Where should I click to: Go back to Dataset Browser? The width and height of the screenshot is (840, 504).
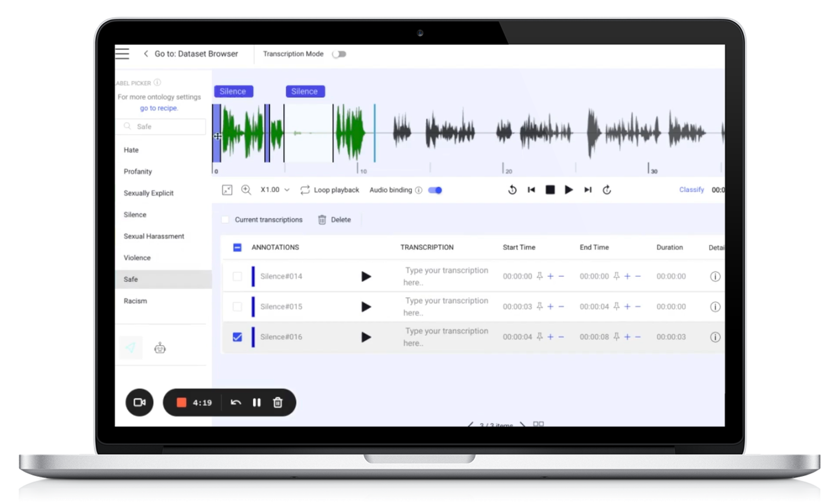pyautogui.click(x=191, y=54)
